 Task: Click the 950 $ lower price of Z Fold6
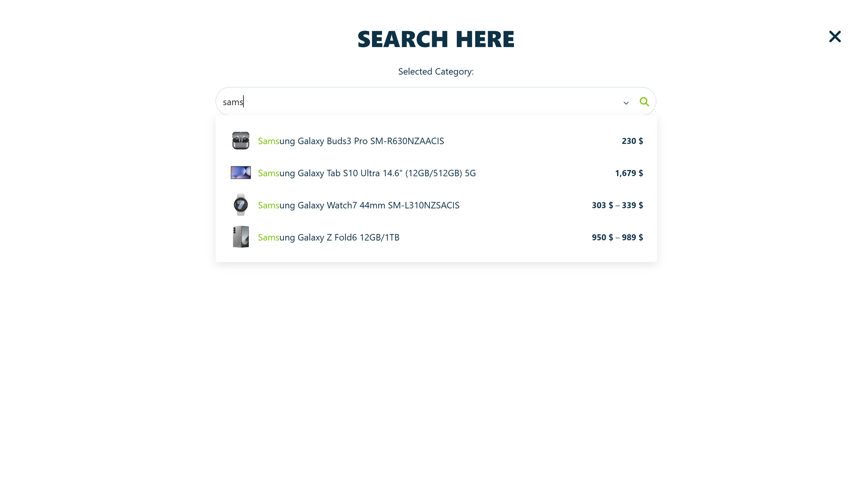coord(602,237)
